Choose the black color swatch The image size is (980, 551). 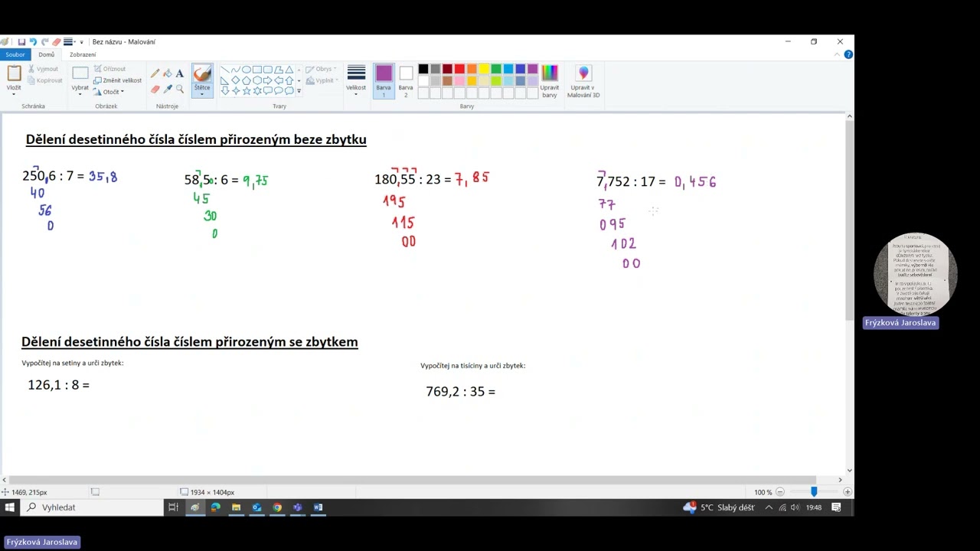pos(423,69)
